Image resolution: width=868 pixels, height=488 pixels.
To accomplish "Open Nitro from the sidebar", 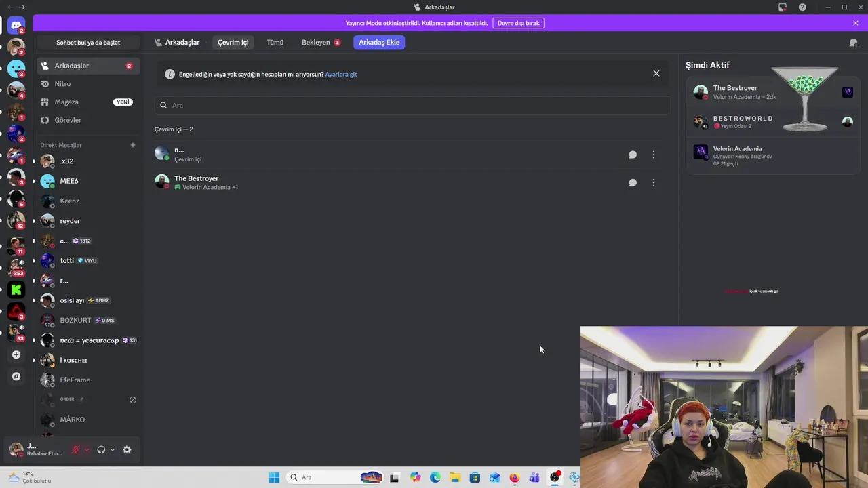I will [88, 84].
